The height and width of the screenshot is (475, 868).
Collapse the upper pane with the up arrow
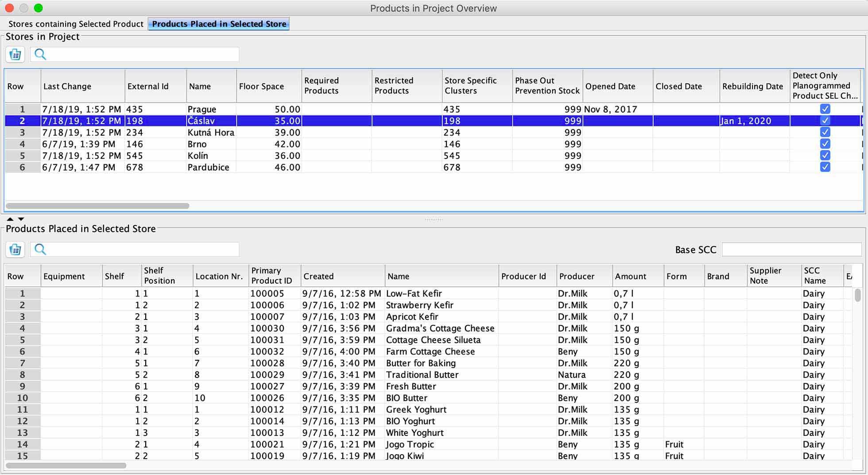click(10, 219)
